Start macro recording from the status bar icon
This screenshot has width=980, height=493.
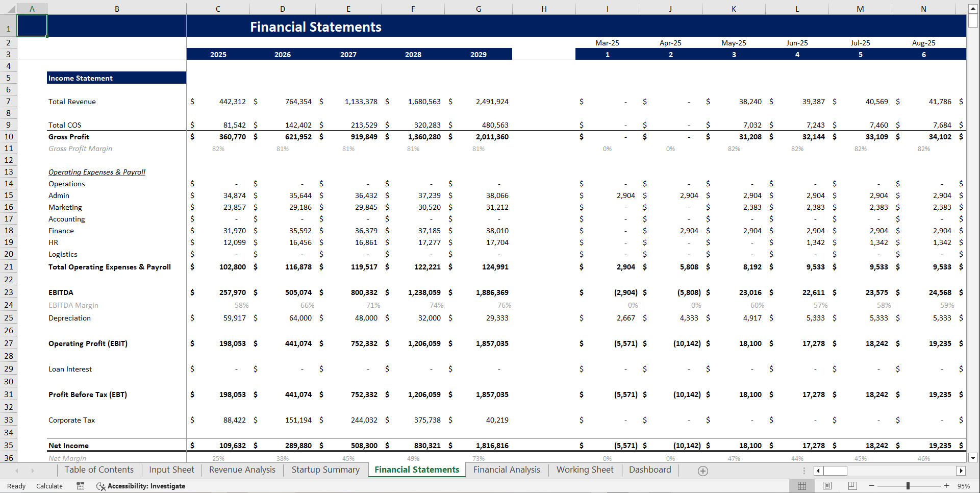coord(80,486)
